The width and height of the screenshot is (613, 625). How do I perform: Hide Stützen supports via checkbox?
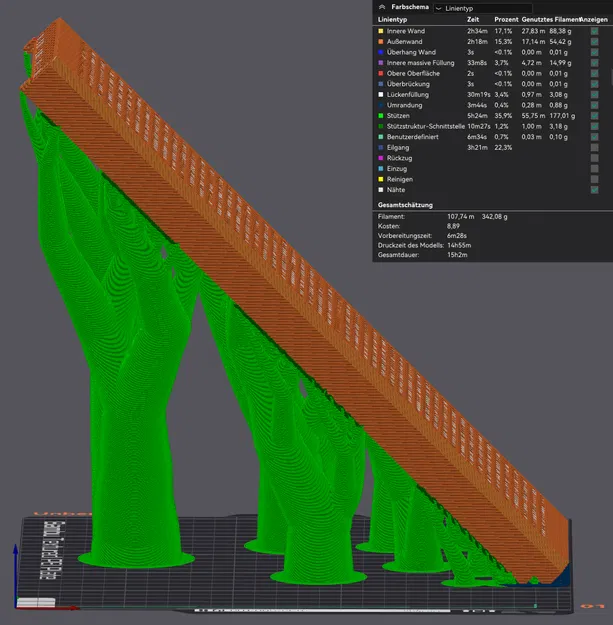point(594,116)
